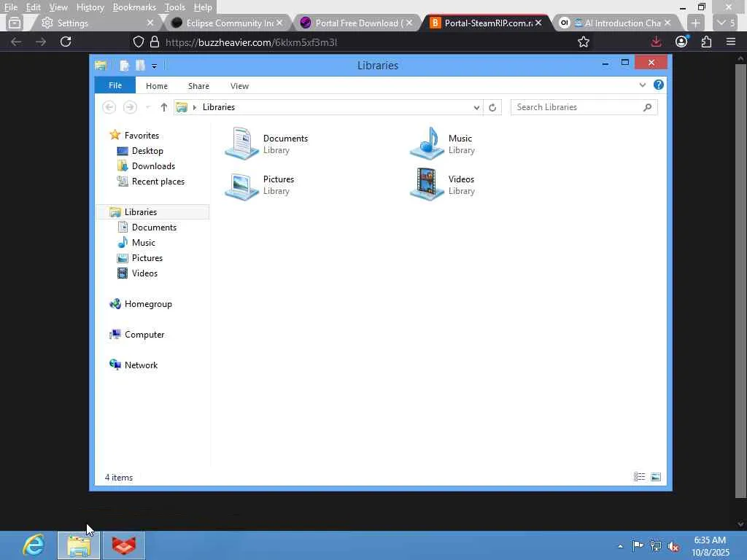Select Computer in navigation pane
This screenshot has width=747, height=560.
pyautogui.click(x=144, y=335)
